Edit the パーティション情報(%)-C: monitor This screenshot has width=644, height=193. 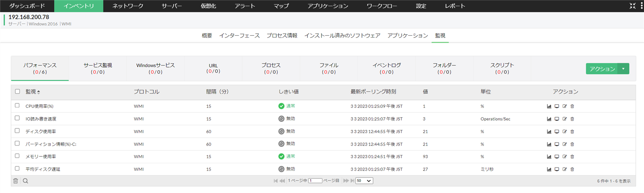(x=564, y=144)
